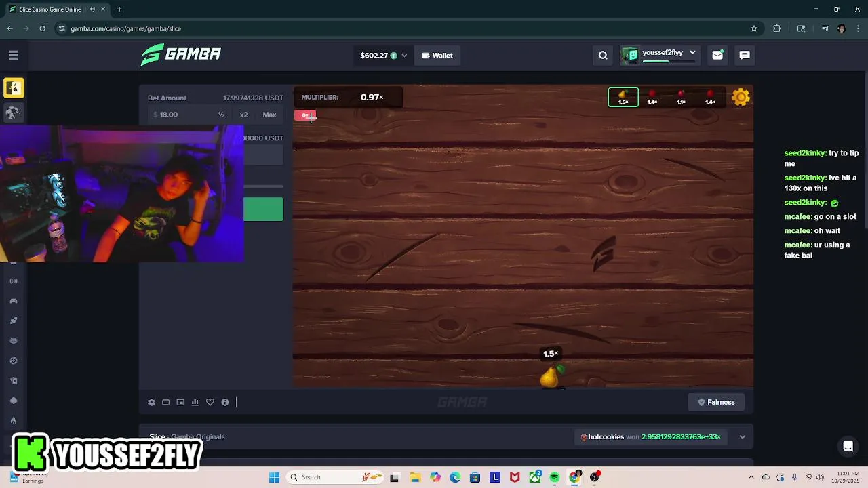Reload the page
This screenshot has width=868, height=488.
pyautogui.click(x=42, y=28)
